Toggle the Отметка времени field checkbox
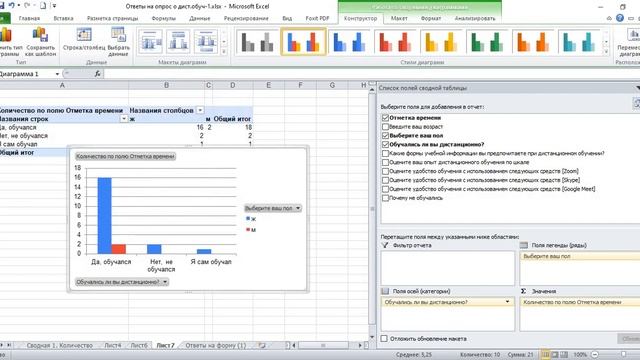Image resolution: width=640 pixels, height=360 pixels. point(385,118)
